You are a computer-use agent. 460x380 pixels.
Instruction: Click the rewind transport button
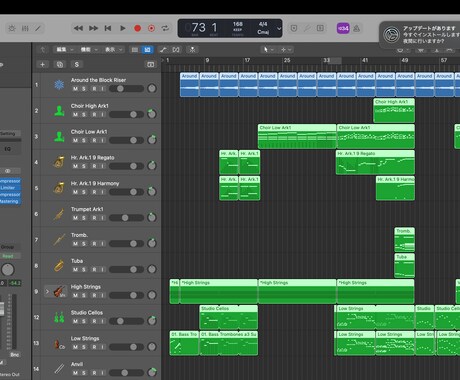[x=78, y=28]
